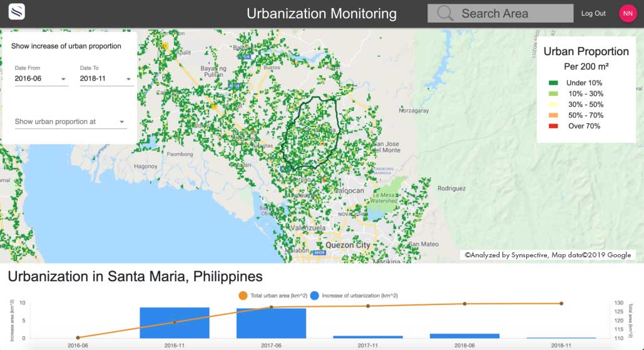This screenshot has height=350, width=644.
Task: Open the Date To dropdown
Action: (x=106, y=78)
